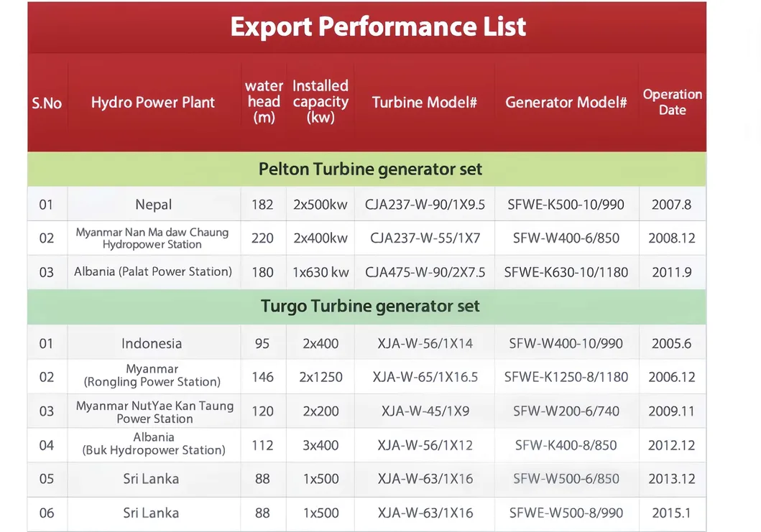Click operation date 2015.1 cell
761x532 pixels.
pos(673,513)
